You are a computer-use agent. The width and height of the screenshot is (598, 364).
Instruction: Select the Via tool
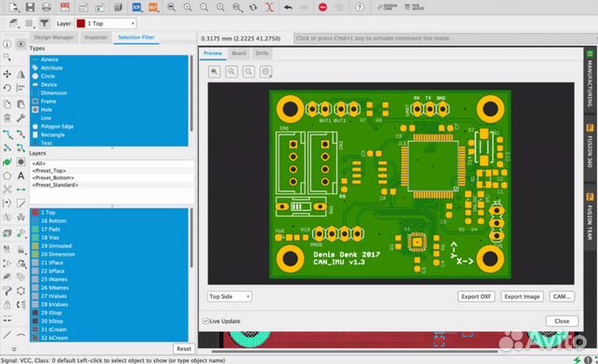pyautogui.click(x=7, y=162)
